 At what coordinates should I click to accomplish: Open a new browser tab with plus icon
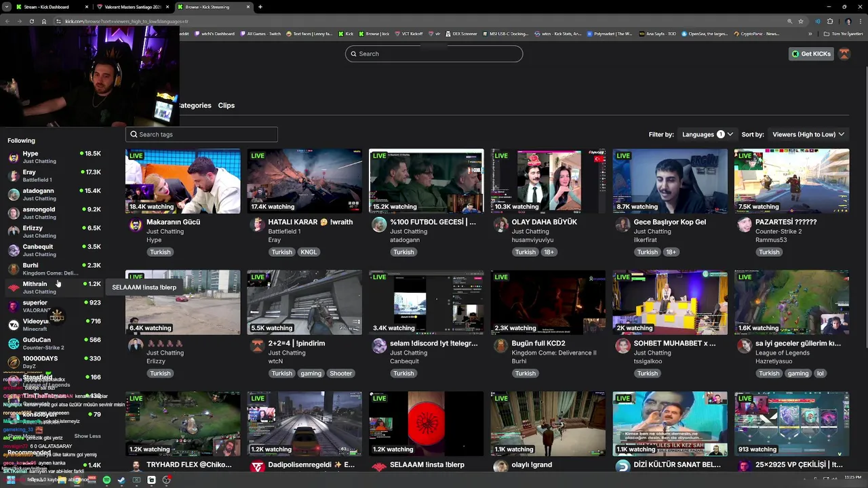(x=260, y=7)
